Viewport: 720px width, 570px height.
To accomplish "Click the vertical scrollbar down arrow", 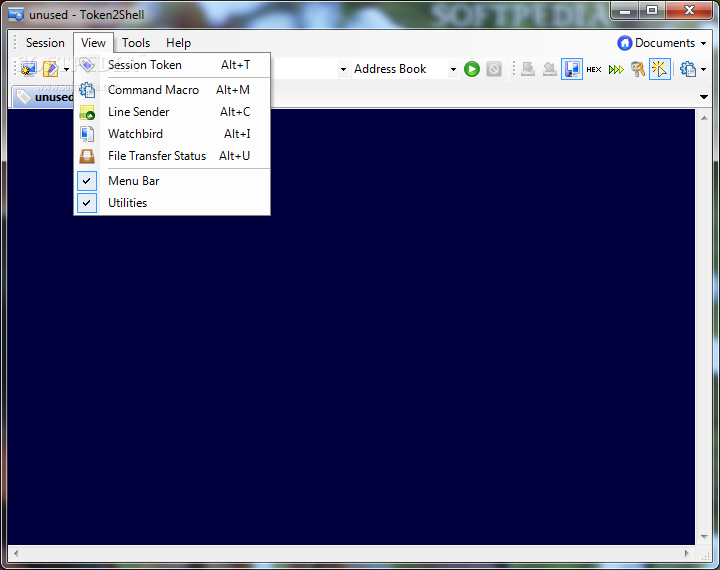I will [704, 536].
